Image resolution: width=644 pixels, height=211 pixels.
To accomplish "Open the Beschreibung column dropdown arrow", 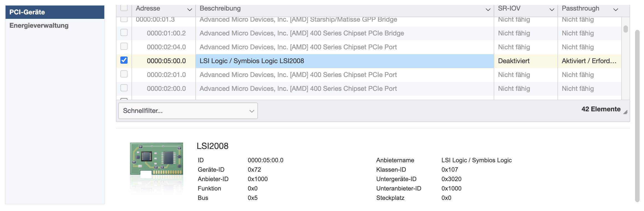I will [x=488, y=10].
